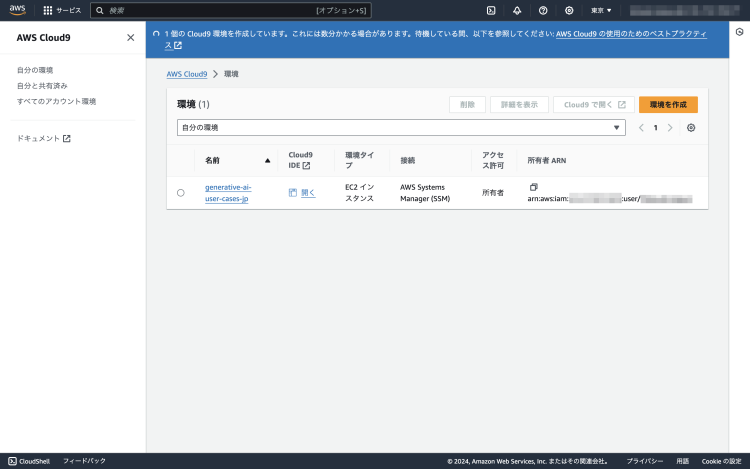750x469 pixels.
Task: Open the サービス grid menu
Action: (x=62, y=10)
